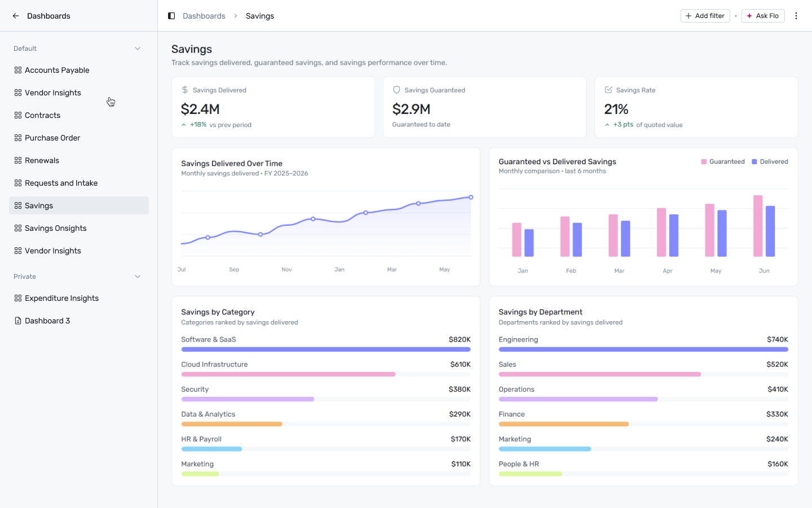Click the Sales department $520K value
This screenshot has height=508, width=812.
[x=777, y=365]
